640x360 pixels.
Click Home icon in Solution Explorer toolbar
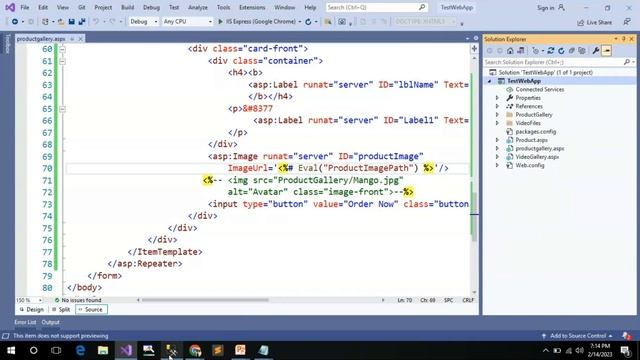[x=510, y=51]
